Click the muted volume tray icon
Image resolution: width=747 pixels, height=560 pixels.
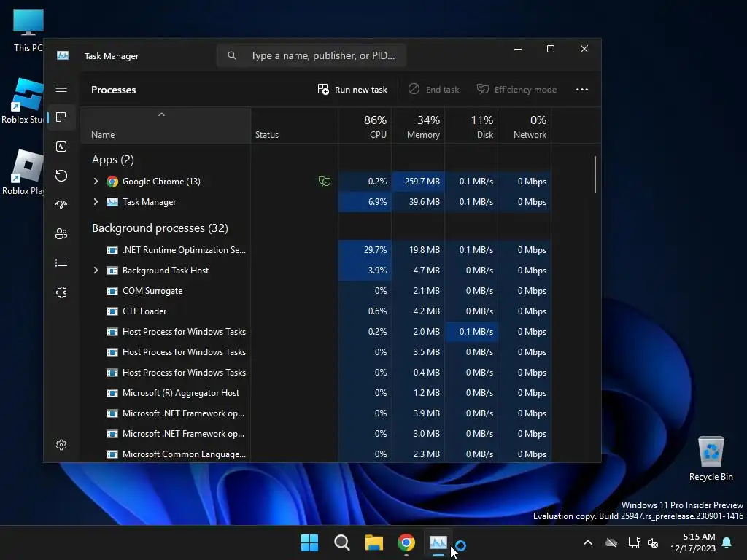pos(653,542)
